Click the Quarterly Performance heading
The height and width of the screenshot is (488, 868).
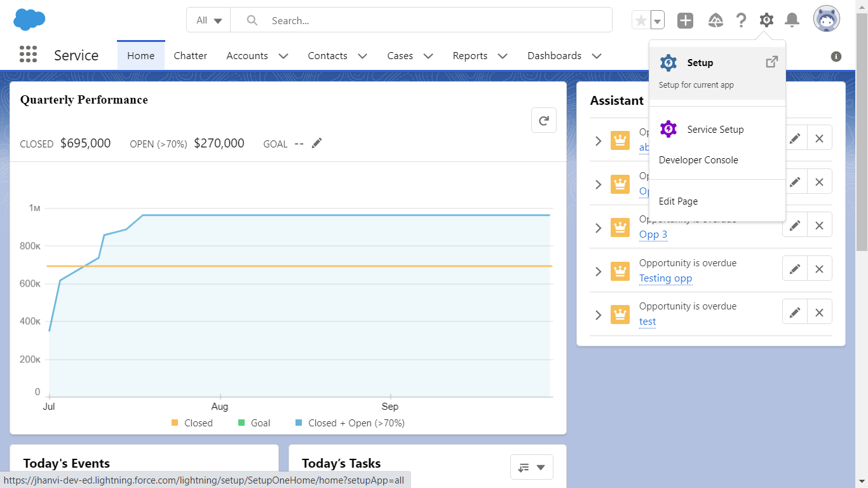coord(84,100)
